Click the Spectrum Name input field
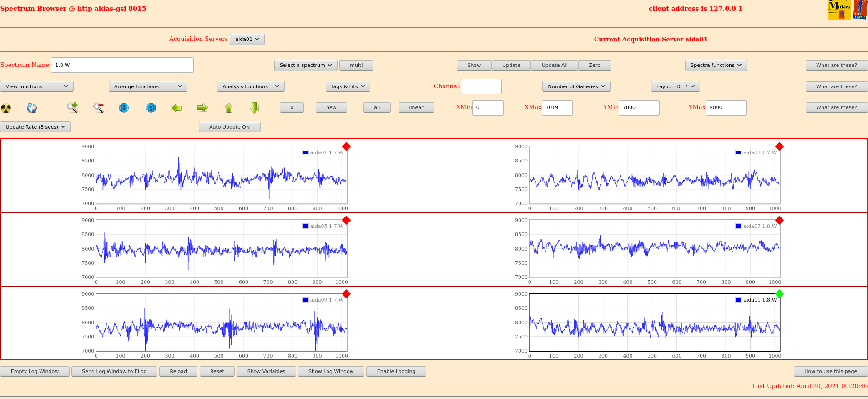 pos(122,65)
